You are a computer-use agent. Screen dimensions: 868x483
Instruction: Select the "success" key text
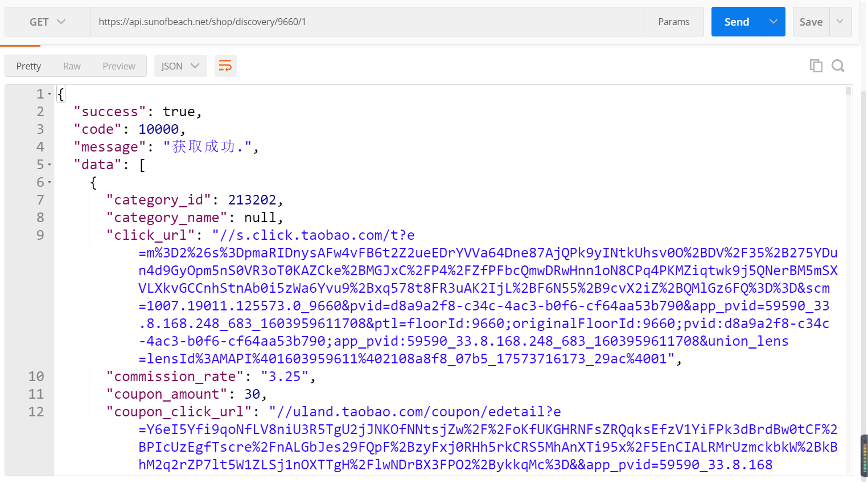click(x=110, y=112)
